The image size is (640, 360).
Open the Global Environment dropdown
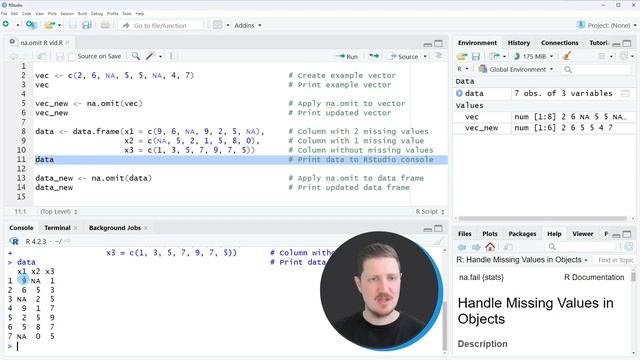point(516,69)
